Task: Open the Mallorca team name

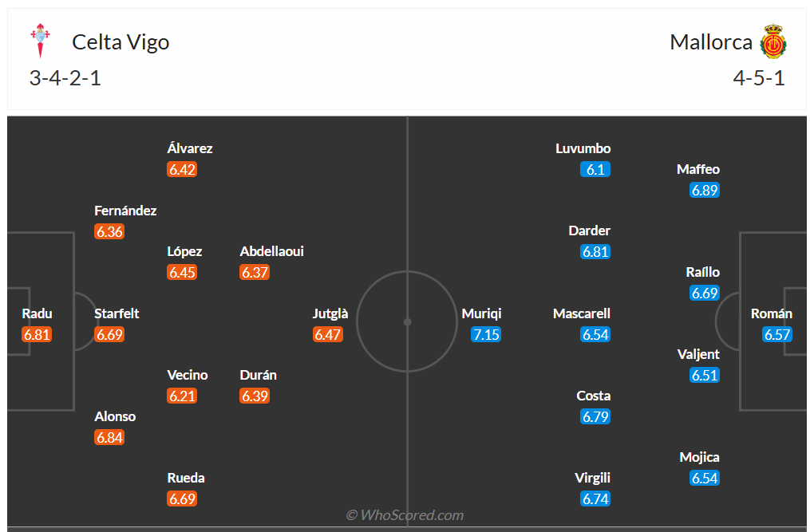Action: 711,41
